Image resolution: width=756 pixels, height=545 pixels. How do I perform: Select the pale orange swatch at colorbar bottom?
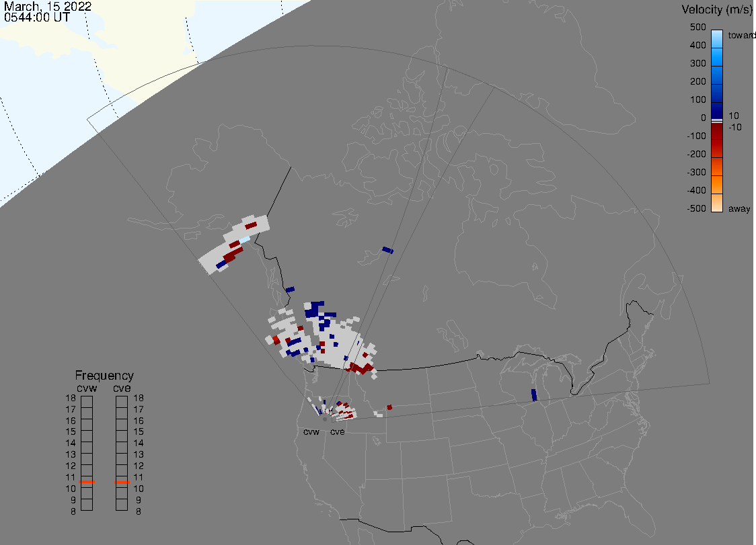tap(717, 203)
